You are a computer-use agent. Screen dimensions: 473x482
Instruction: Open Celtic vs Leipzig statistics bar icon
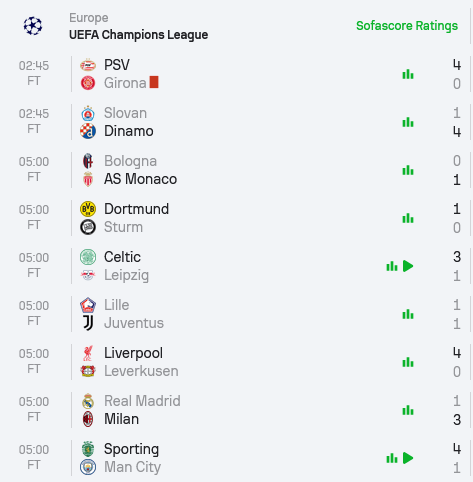pos(392,266)
